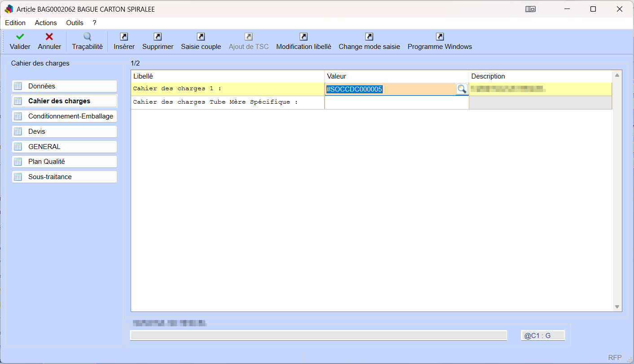The width and height of the screenshot is (634, 364).
Task: Click the green Valider checkmark icon
Action: pos(20,37)
